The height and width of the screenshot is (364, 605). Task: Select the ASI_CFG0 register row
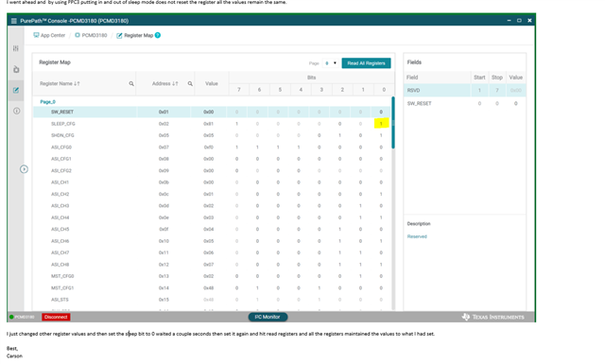tap(212, 147)
